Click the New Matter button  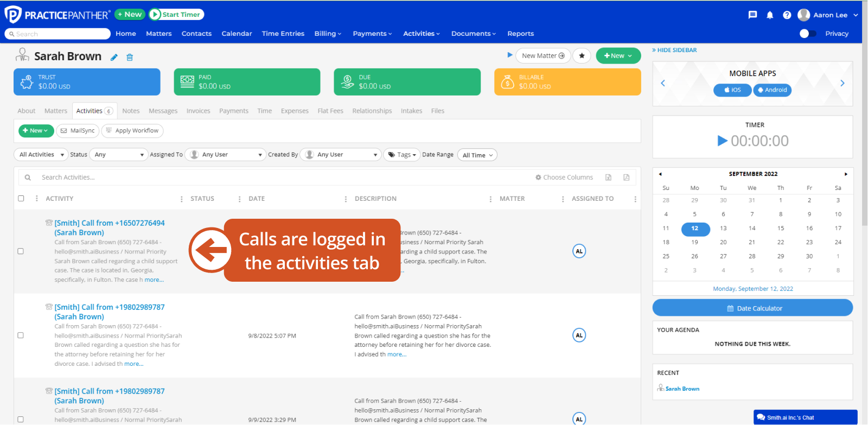(543, 55)
